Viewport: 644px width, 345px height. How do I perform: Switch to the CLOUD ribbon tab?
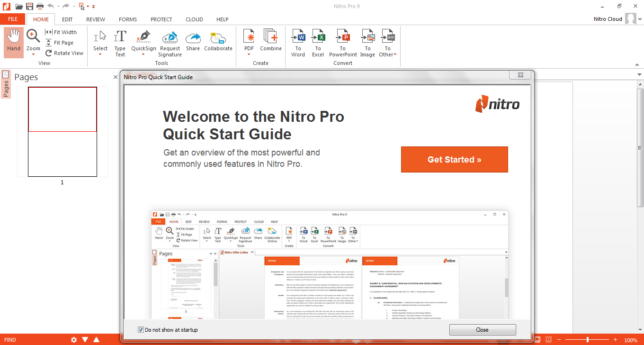pyautogui.click(x=194, y=19)
